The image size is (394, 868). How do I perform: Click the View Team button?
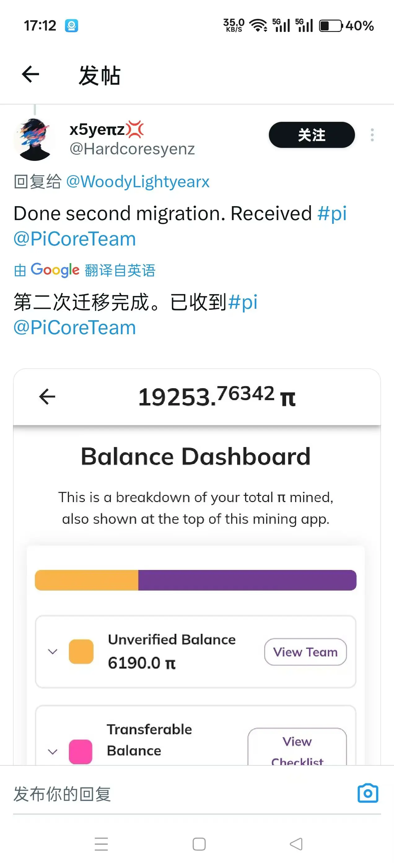pos(305,652)
